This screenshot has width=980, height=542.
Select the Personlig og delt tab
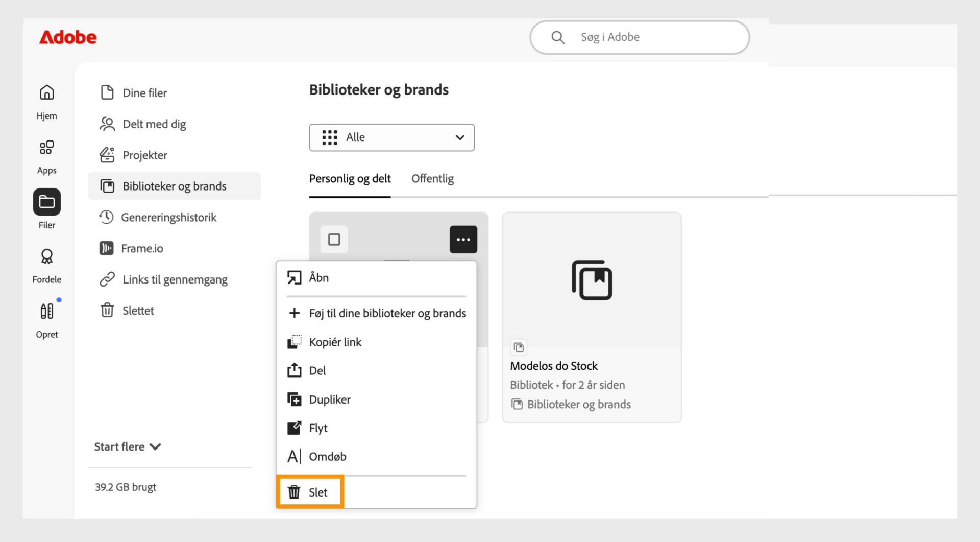point(350,179)
